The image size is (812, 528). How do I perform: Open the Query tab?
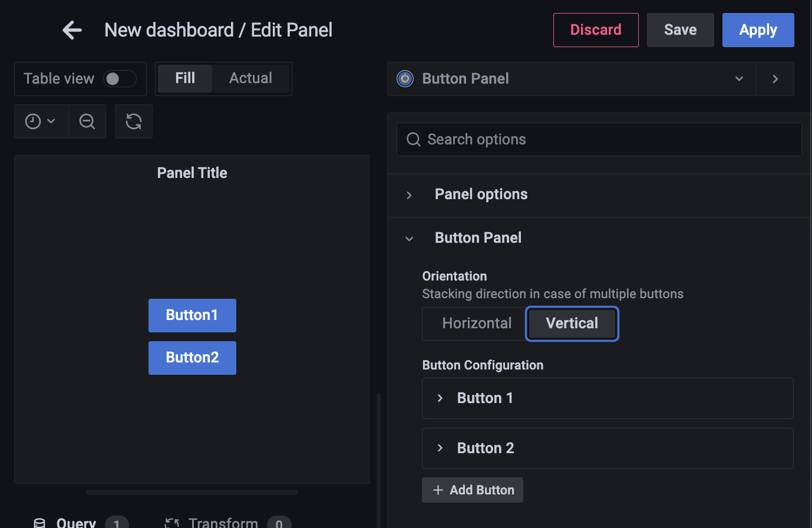[75, 522]
